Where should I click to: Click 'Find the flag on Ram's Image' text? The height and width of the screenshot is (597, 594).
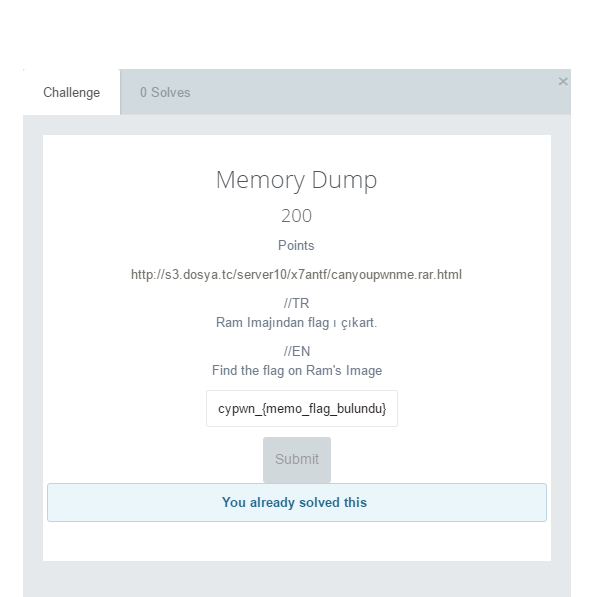coord(297,370)
